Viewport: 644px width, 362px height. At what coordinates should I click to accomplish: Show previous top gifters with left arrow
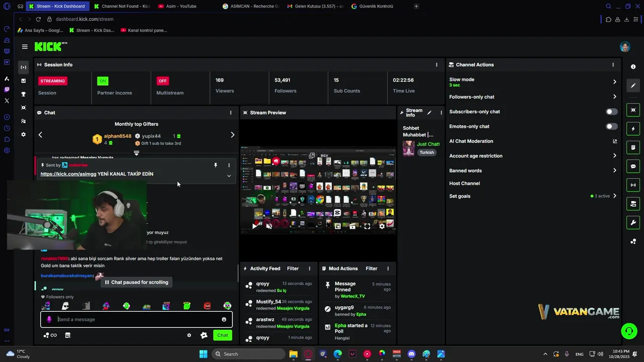(40, 135)
